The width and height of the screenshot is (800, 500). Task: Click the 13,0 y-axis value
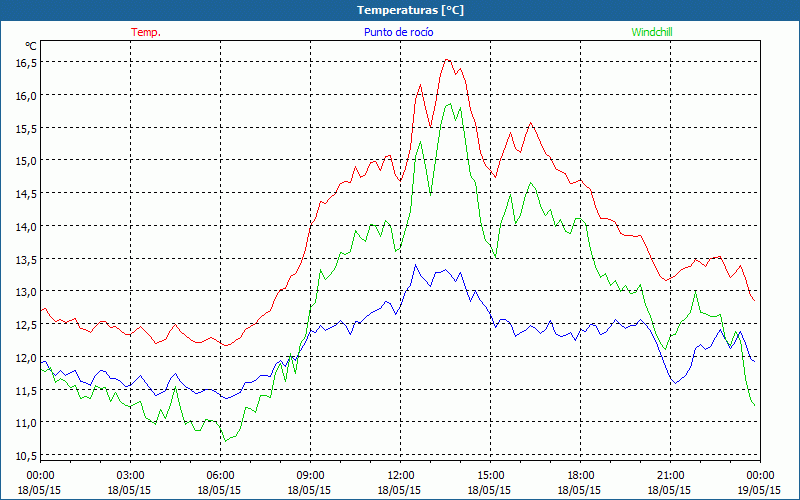(x=27, y=291)
